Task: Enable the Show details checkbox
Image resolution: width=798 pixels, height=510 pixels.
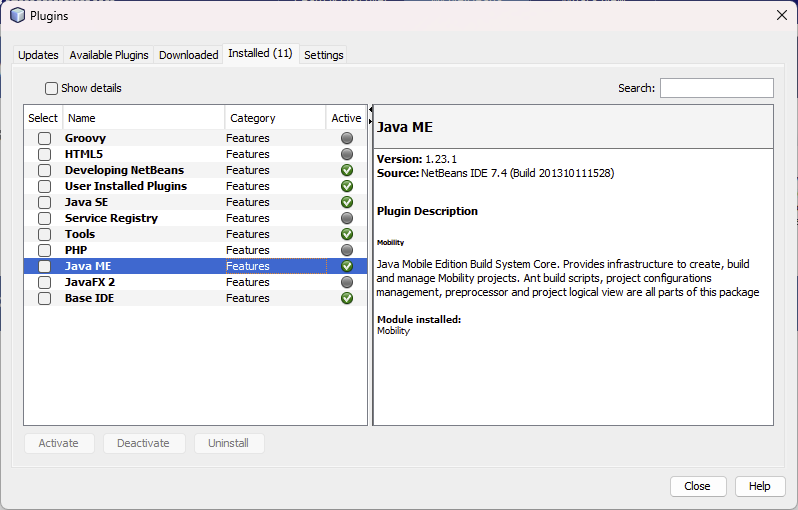Action: pyautogui.click(x=51, y=89)
